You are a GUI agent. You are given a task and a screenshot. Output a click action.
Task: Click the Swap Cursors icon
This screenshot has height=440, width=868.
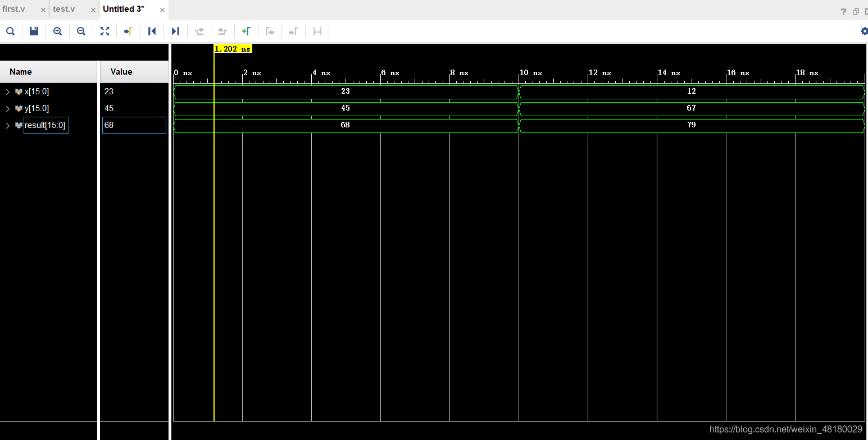pyautogui.click(x=317, y=31)
